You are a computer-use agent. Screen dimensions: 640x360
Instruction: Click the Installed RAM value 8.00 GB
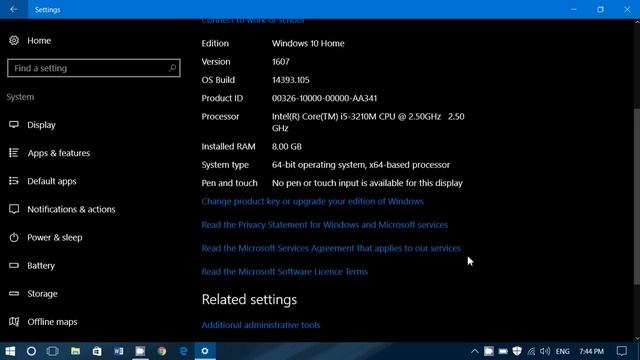point(287,147)
